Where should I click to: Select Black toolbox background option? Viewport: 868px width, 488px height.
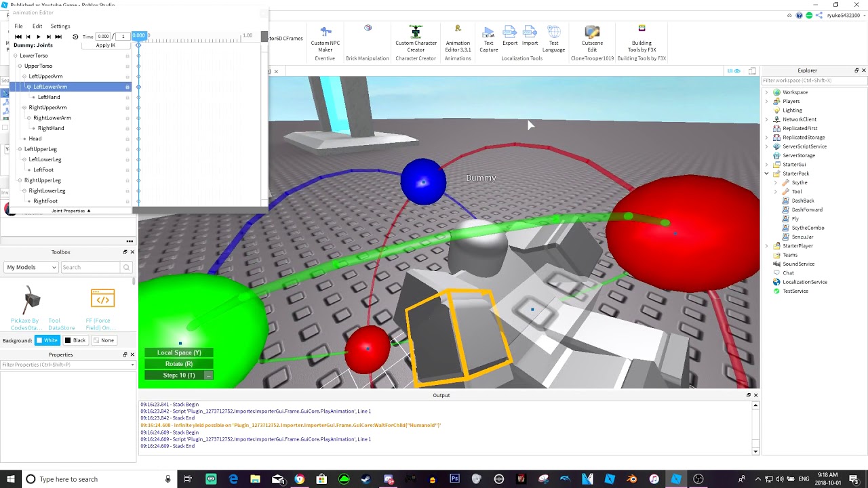[75, 340]
